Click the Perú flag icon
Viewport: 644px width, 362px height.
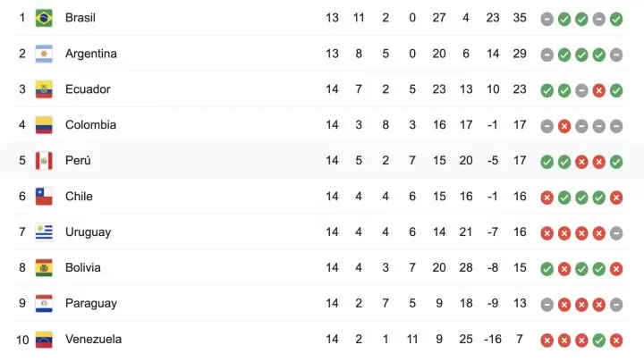click(x=44, y=161)
